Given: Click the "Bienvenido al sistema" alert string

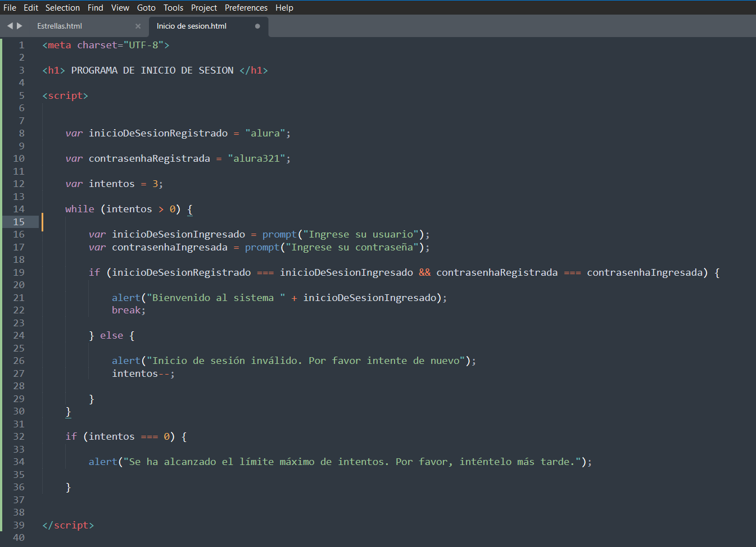Looking at the screenshot, I should 216,298.
